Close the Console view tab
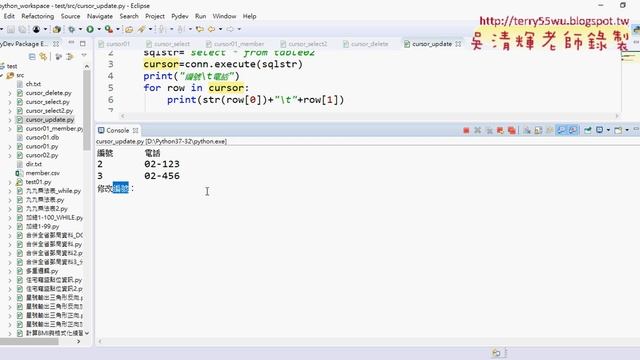This screenshot has width=640, height=360. pyautogui.click(x=136, y=130)
